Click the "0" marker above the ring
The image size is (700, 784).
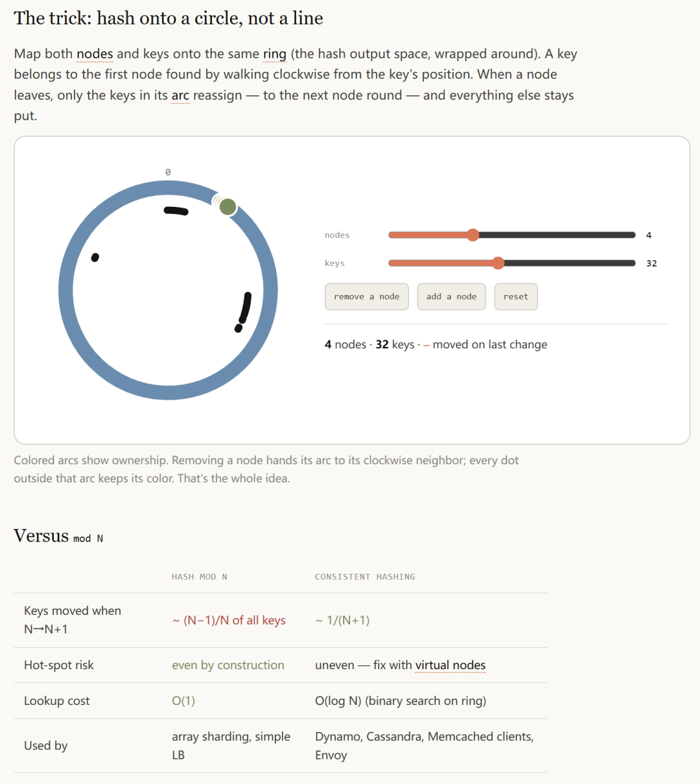click(168, 172)
